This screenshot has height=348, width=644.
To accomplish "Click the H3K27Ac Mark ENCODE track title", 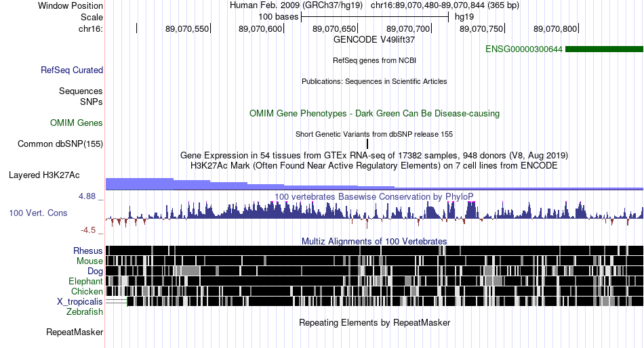I will coord(374,166).
